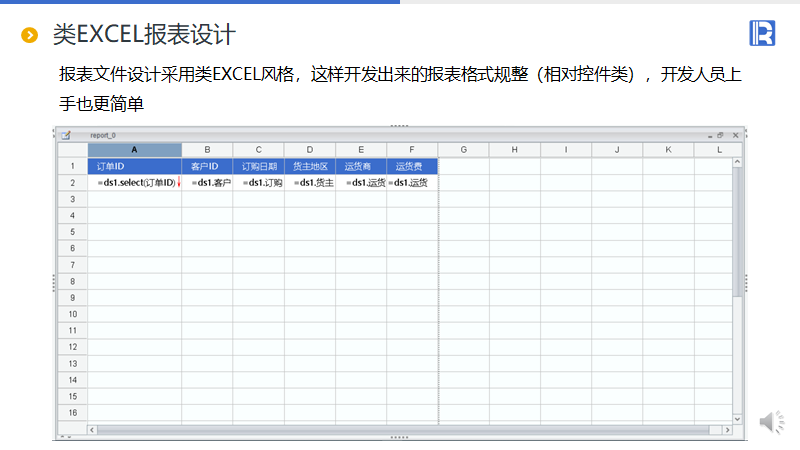Select row header 16
Viewport: 800px width, 450px height.
pos(72,413)
